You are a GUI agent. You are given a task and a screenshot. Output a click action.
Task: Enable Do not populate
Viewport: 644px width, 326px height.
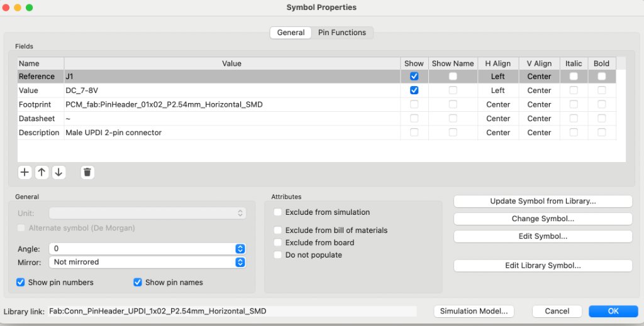pyautogui.click(x=277, y=254)
